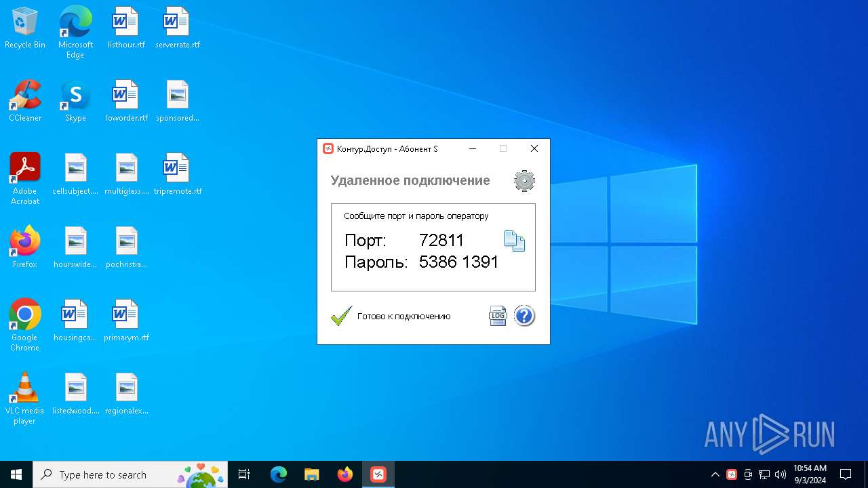The height and width of the screenshot is (488, 868).
Task: Close the Контур.Доступ window
Action: (x=534, y=148)
